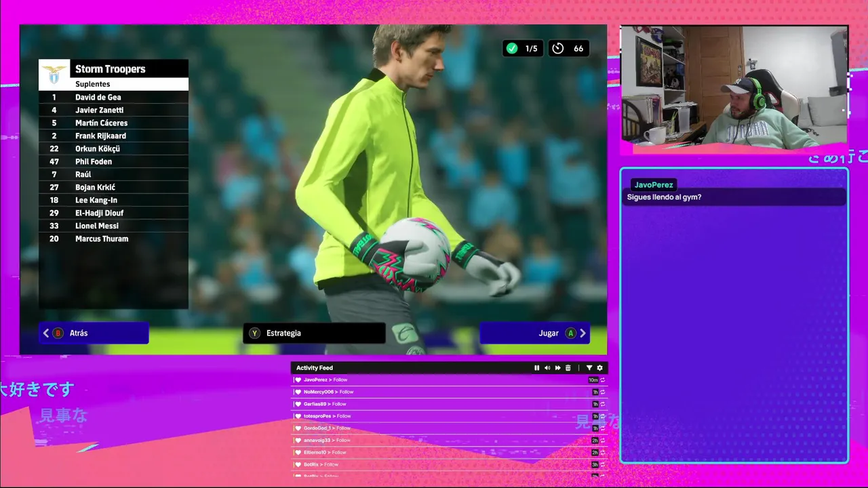Image resolution: width=868 pixels, height=488 pixels.
Task: Click the GordoGod_1 > Follow entry text
Action: point(327,428)
